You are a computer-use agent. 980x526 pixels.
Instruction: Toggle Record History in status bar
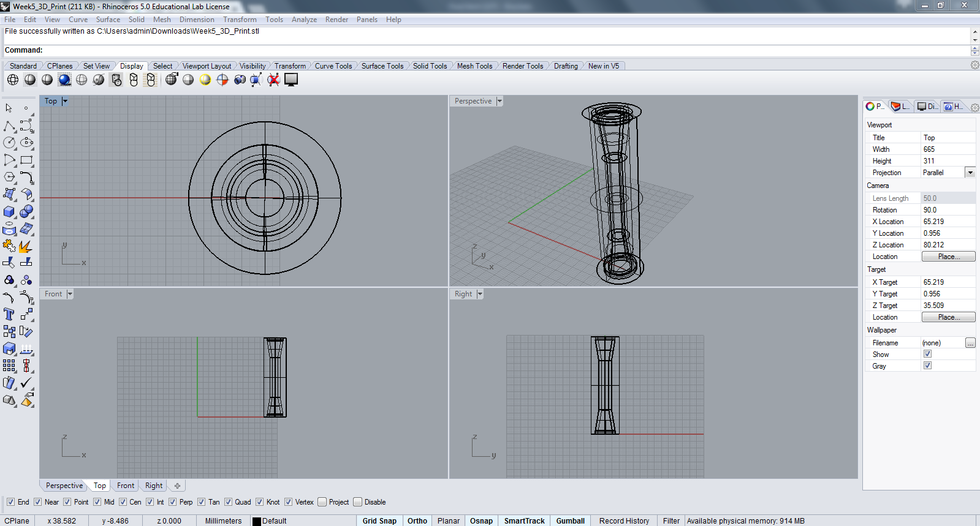(624, 521)
